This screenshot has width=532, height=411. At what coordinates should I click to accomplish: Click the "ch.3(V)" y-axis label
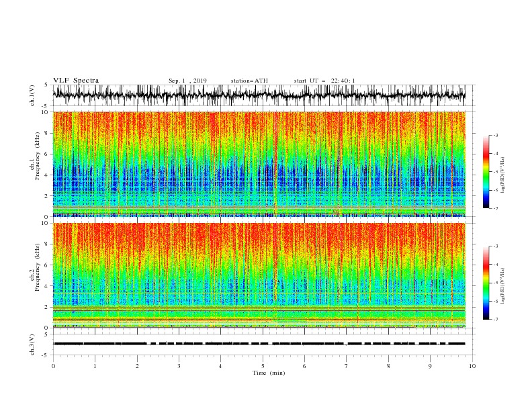tap(32, 345)
